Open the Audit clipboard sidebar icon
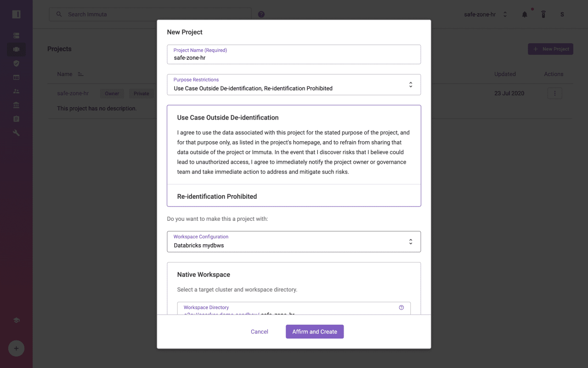 coord(16,119)
